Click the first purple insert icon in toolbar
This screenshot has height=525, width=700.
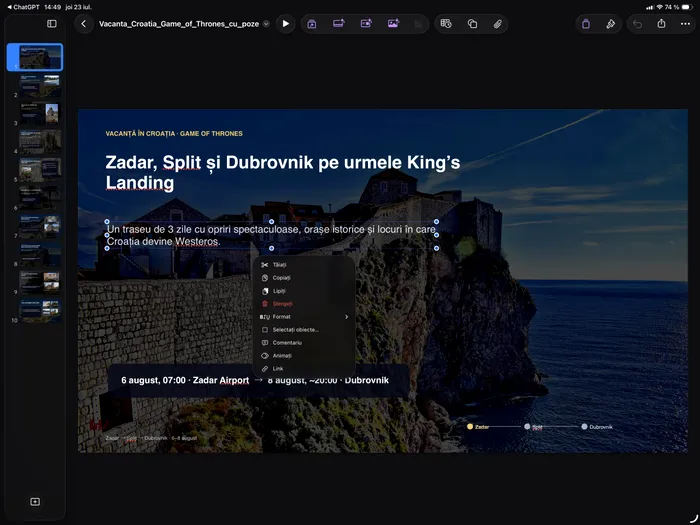312,24
